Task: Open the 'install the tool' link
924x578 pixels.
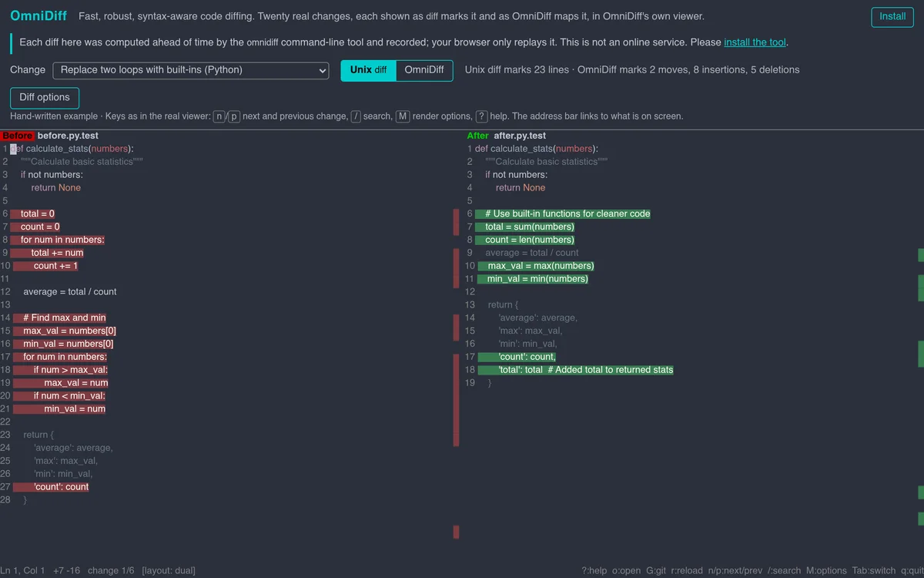Action: [x=755, y=42]
